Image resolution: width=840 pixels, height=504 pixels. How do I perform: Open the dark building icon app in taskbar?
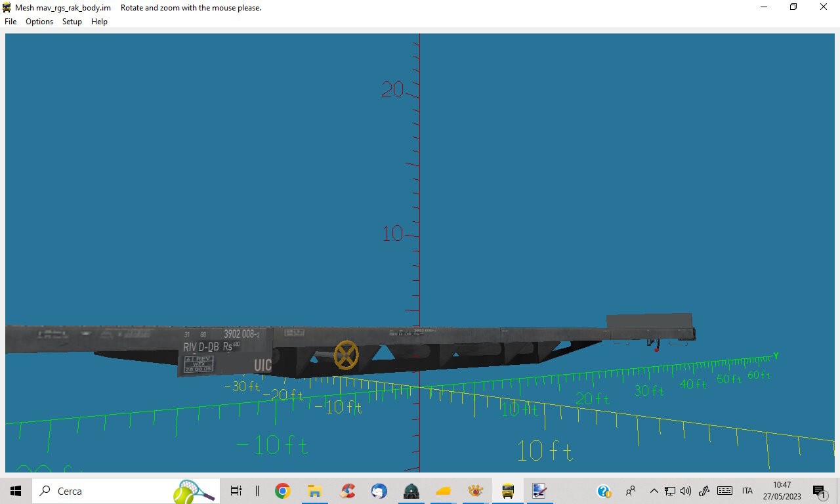[411, 491]
